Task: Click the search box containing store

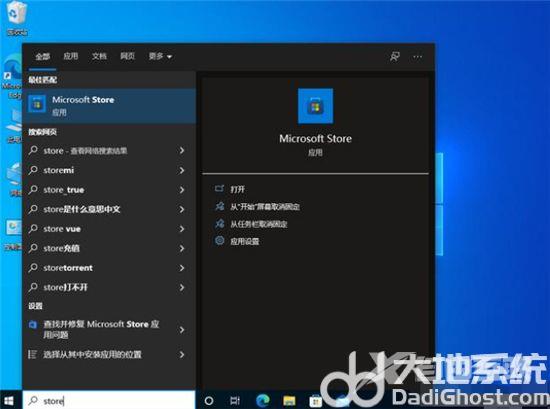Action: point(109,400)
